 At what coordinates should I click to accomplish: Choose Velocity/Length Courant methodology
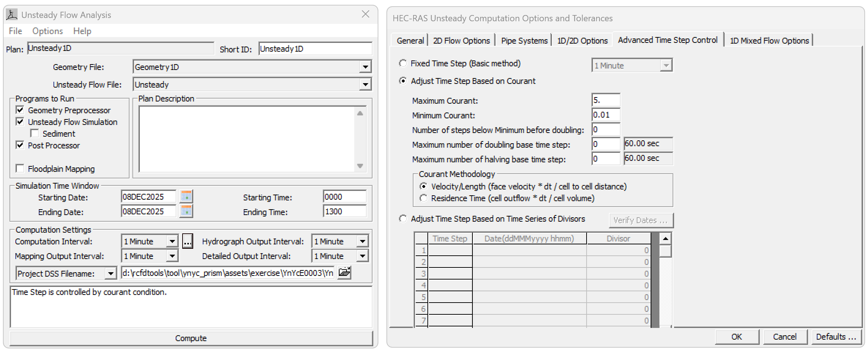point(423,186)
